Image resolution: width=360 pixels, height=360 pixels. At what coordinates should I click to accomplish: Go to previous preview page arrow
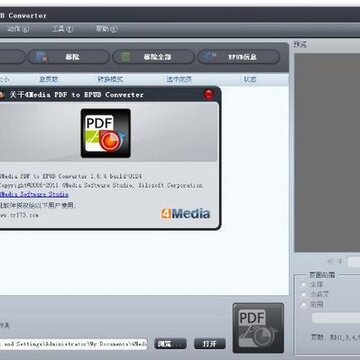pos(330,261)
